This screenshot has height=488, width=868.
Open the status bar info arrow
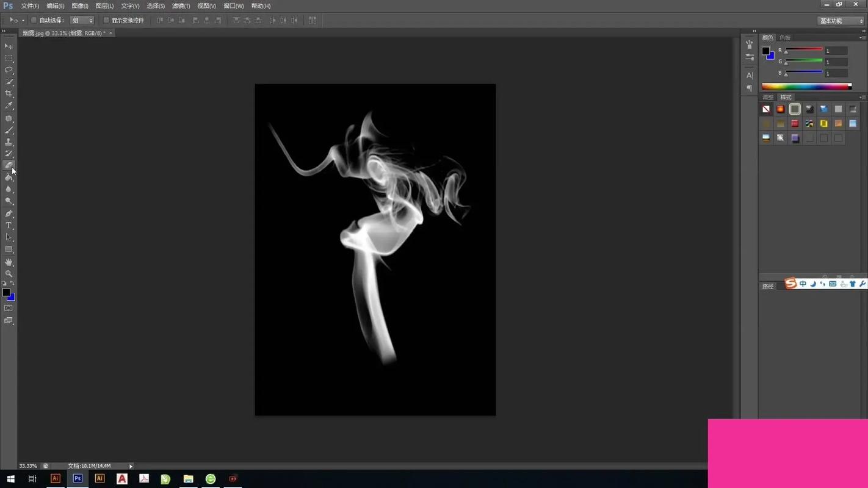(x=131, y=466)
